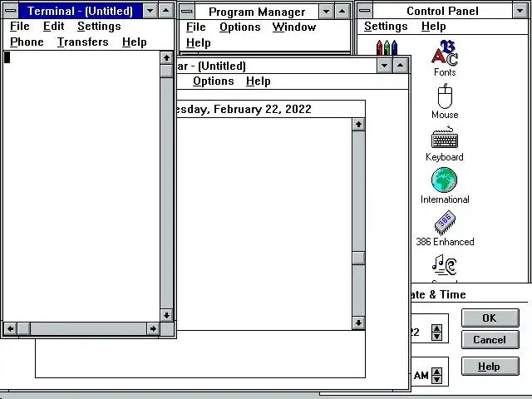This screenshot has width=532, height=399.
Task: Open File menu in Terminal
Action: click(20, 26)
